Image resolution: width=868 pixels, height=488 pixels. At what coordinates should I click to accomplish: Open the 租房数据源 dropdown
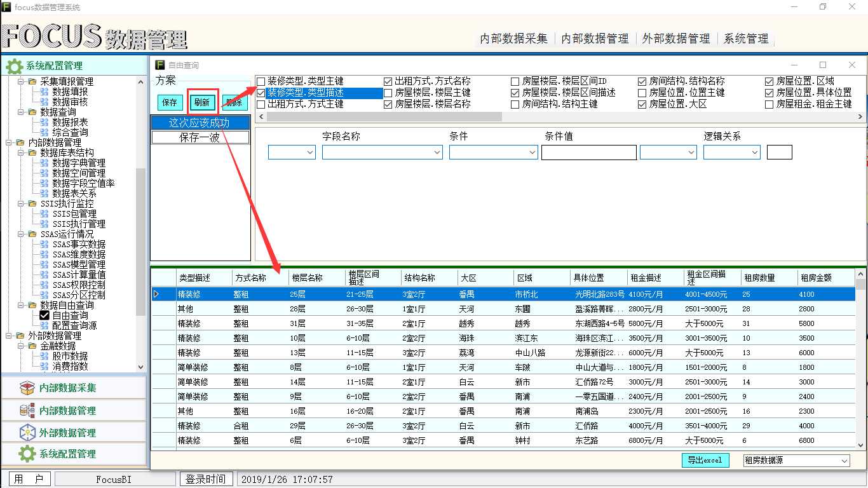pyautogui.click(x=797, y=461)
